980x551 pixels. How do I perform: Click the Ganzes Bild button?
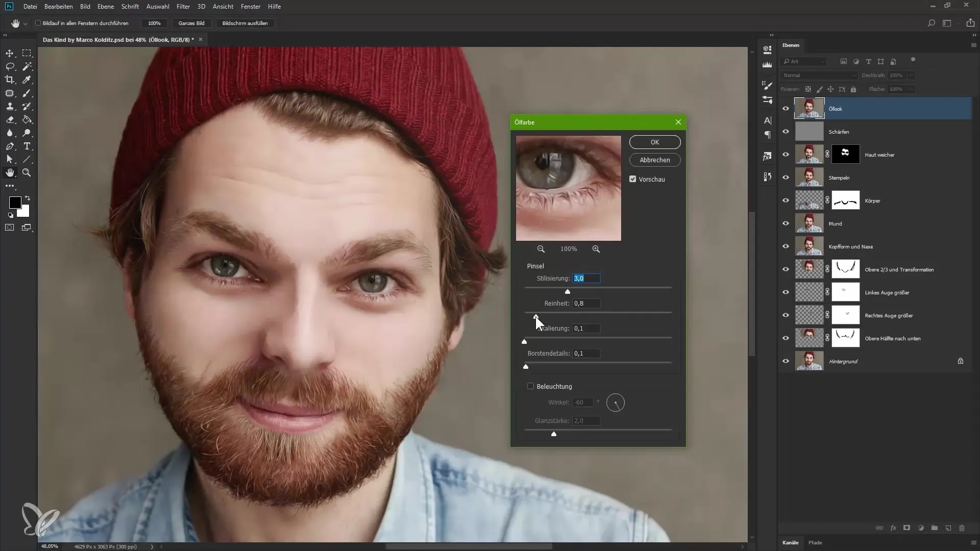[191, 23]
